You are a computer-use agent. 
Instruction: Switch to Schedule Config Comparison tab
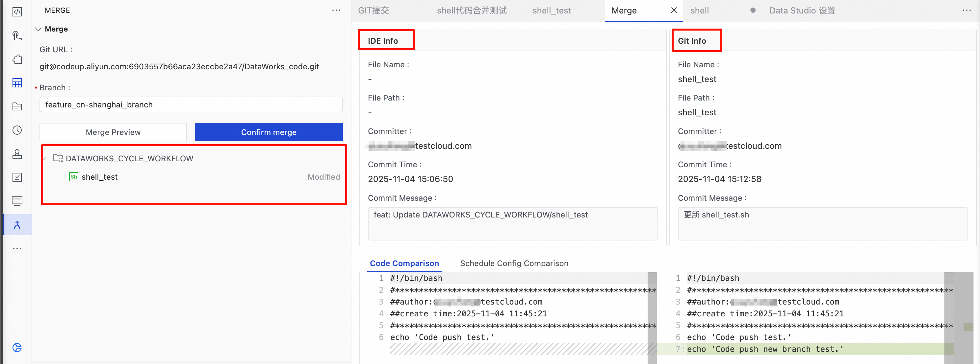[x=514, y=263]
